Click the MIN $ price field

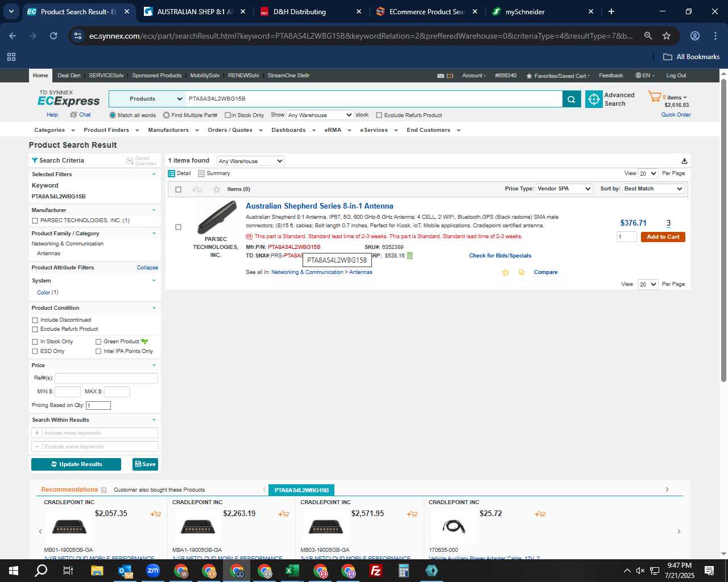click(x=67, y=392)
